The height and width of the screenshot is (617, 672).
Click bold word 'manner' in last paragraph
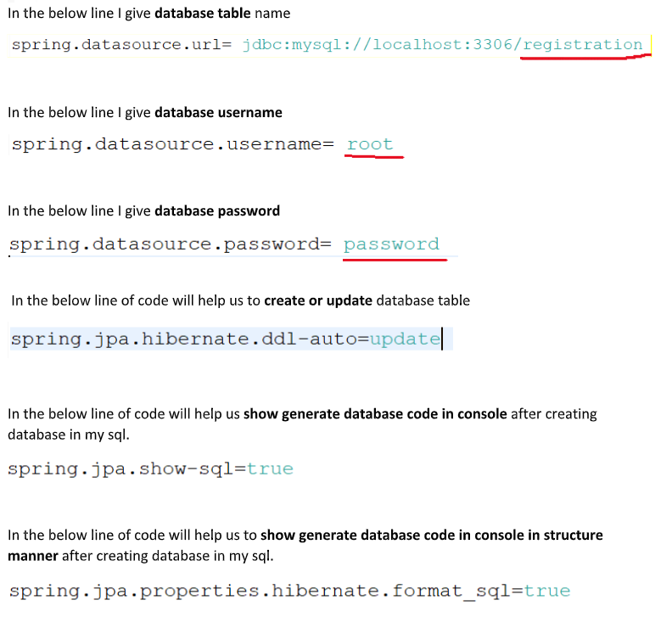pyautogui.click(x=33, y=556)
